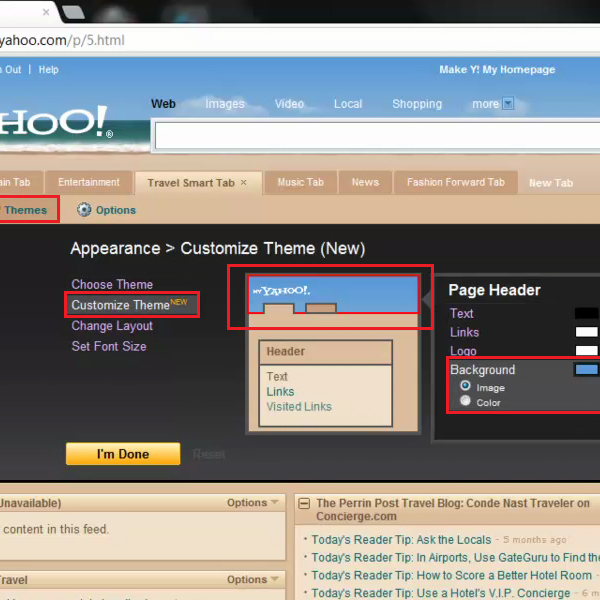Image resolution: width=600 pixels, height=600 pixels.
Task: Select the Video search category
Action: coord(289,104)
